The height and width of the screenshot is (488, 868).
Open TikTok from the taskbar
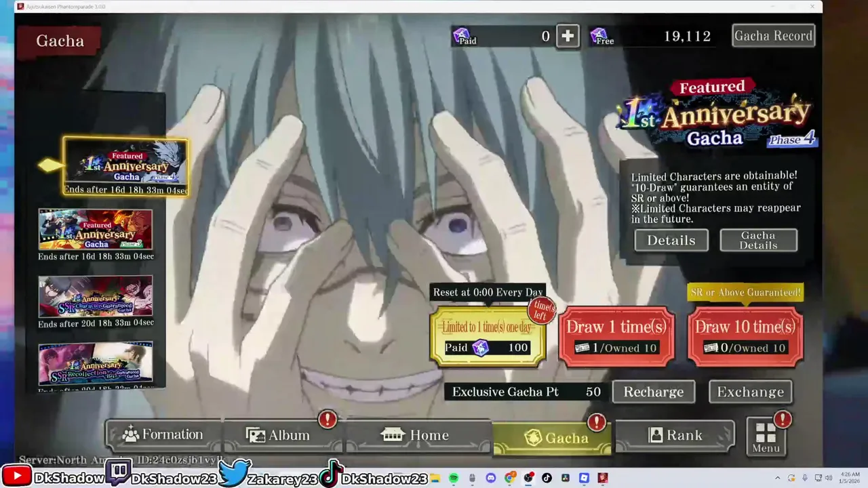[547, 478]
